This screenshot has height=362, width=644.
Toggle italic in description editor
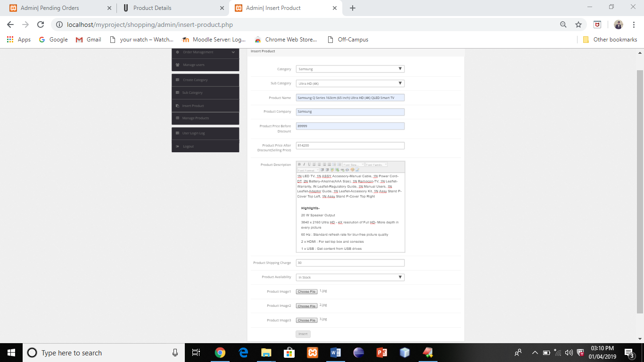coord(304,164)
